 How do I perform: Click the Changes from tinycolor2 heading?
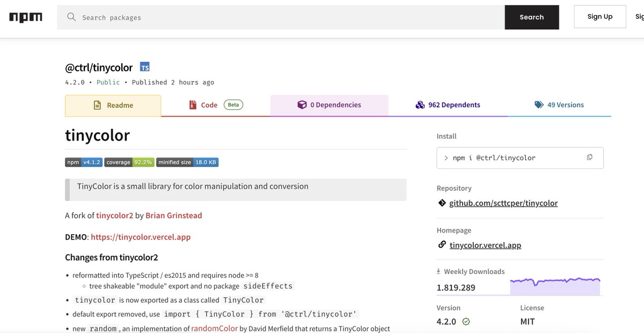pos(112,257)
